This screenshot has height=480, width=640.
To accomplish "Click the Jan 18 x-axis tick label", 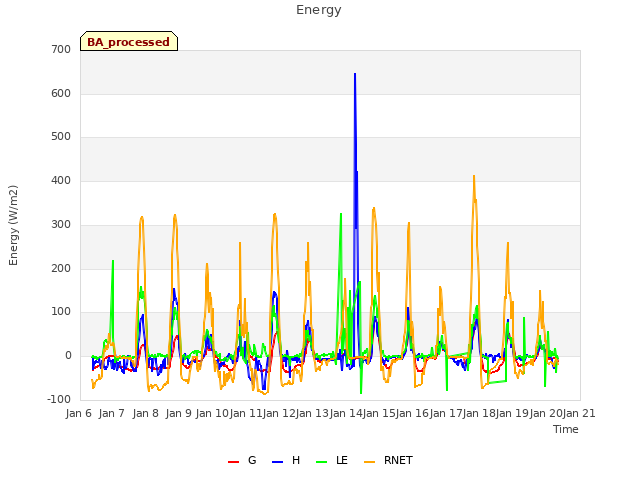I will click(479, 413).
